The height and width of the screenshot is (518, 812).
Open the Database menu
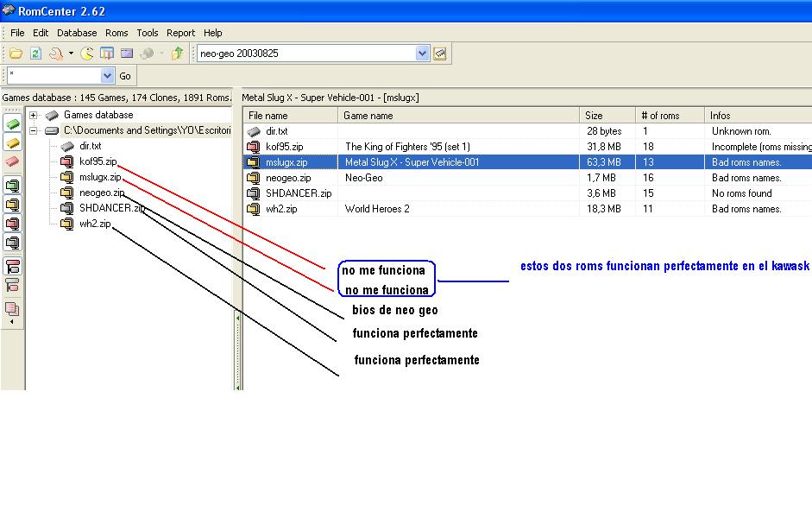point(77,33)
